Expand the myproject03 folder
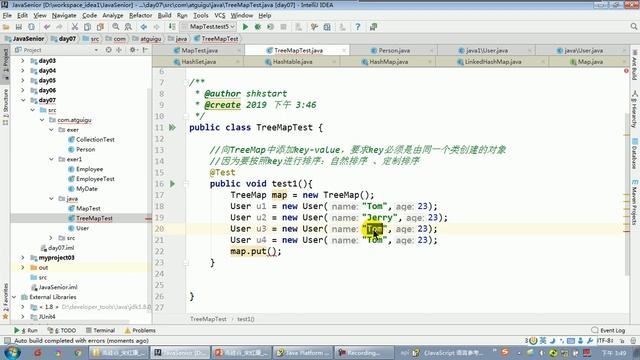 point(23,258)
